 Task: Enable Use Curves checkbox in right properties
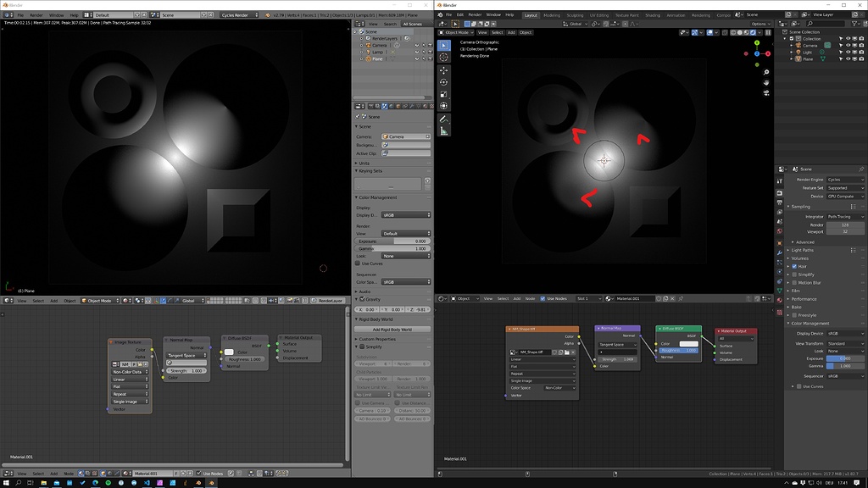(798, 386)
